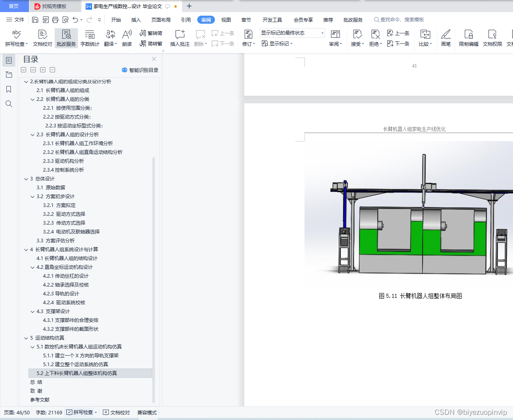Screen dimensions: 513x420
Task: Collapse section 3.2 方案初步设计
Action: point(33,197)
